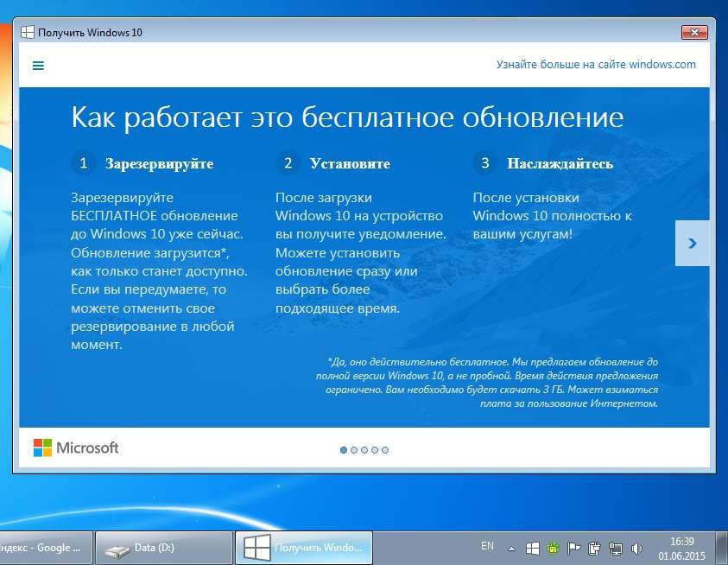
Task: Click the Show desktop strip at the taskbar edge
Action: pos(722,549)
